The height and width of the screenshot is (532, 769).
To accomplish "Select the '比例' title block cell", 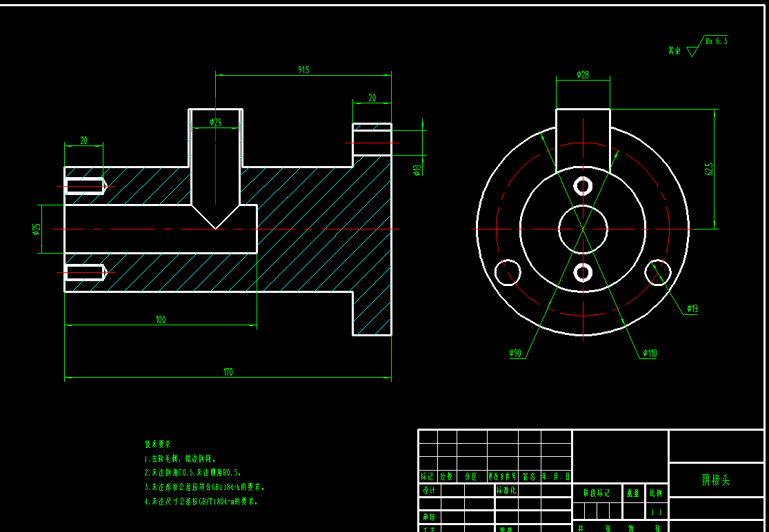I will pos(656,493).
